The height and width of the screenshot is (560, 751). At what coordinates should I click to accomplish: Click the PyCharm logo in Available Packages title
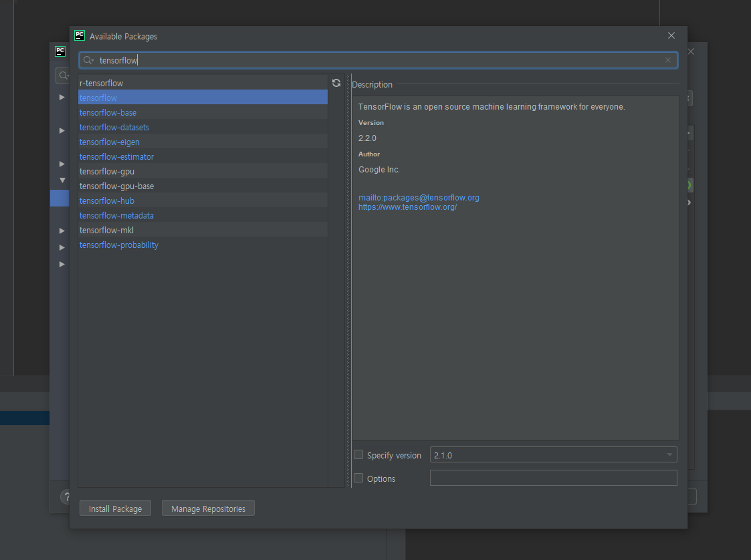[x=80, y=35]
